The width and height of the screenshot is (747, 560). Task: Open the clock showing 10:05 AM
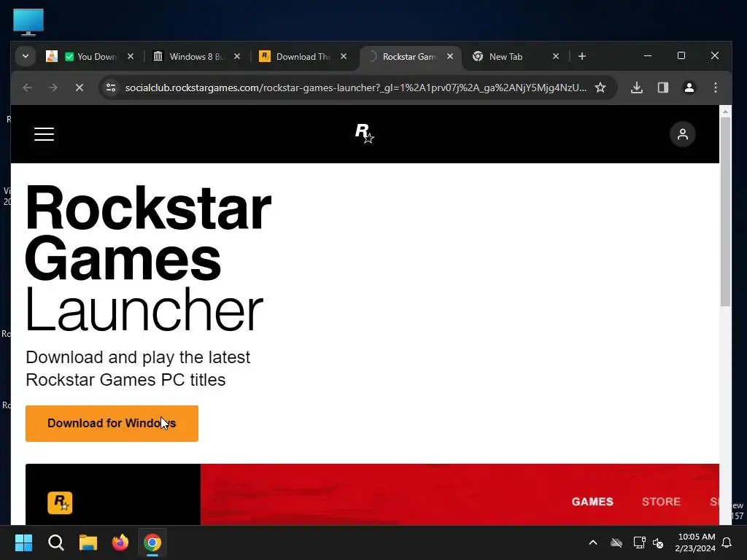click(695, 542)
